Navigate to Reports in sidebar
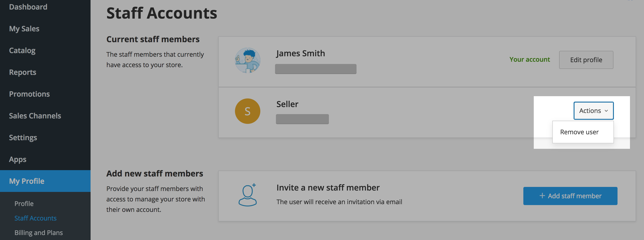The image size is (644, 240). 22,72
